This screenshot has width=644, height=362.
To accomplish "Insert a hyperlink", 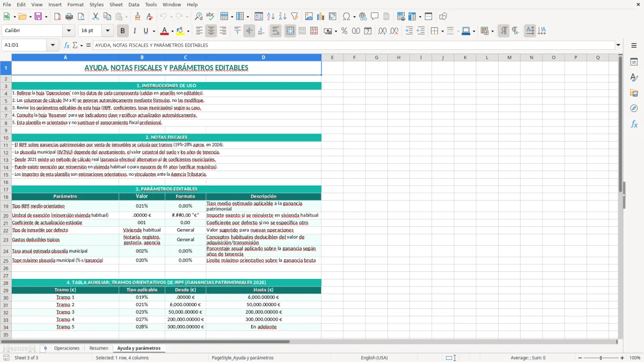I will tap(363, 17).
